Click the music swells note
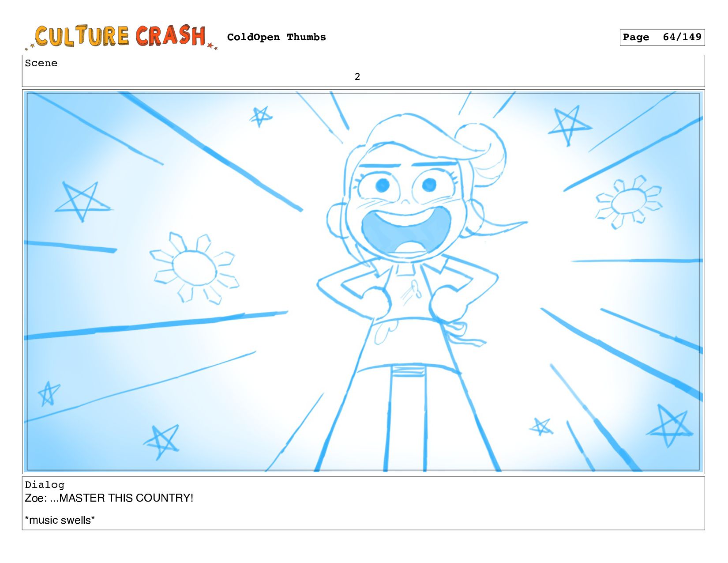 pyautogui.click(x=60, y=520)
